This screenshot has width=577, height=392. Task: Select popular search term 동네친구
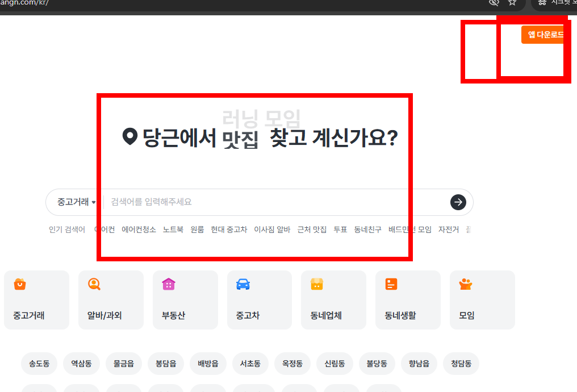point(367,230)
